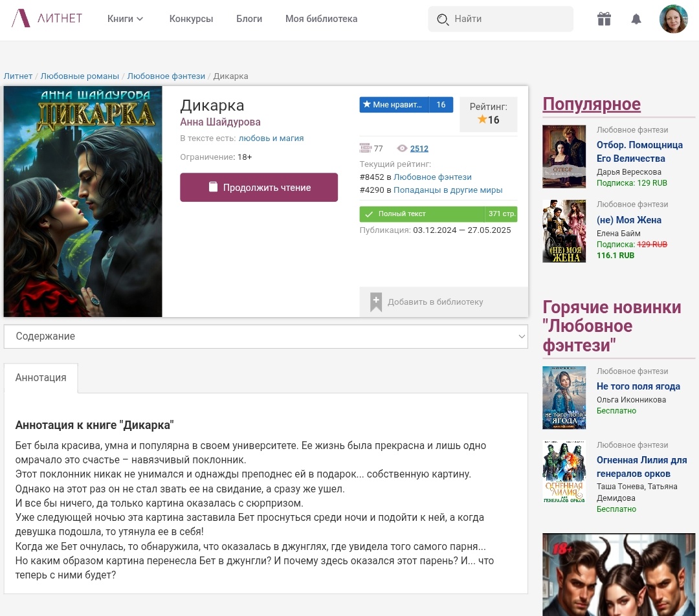This screenshot has width=699, height=616.
Task: Open Любовное фэнтези rating link
Action: (x=432, y=177)
